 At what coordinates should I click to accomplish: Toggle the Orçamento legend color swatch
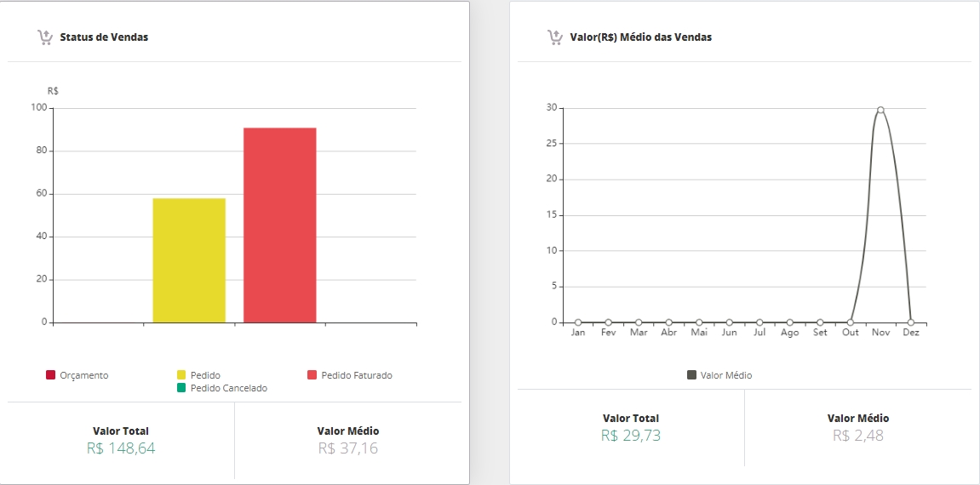pos(51,375)
